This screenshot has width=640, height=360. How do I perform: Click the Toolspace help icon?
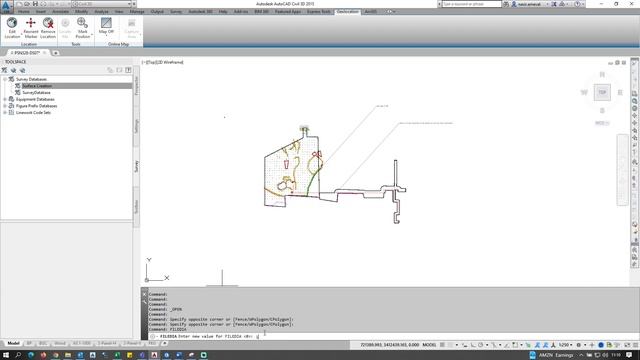pyautogui.click(x=128, y=70)
